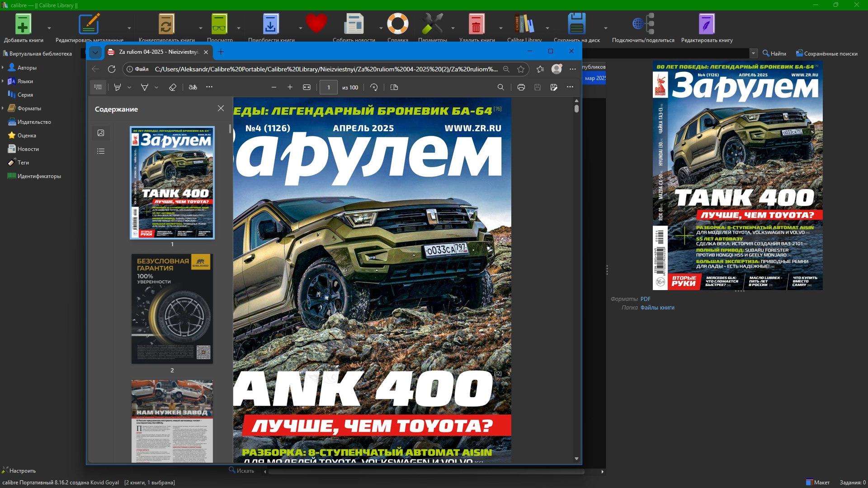Open a new browser tab
868x488 pixels.
click(x=221, y=52)
